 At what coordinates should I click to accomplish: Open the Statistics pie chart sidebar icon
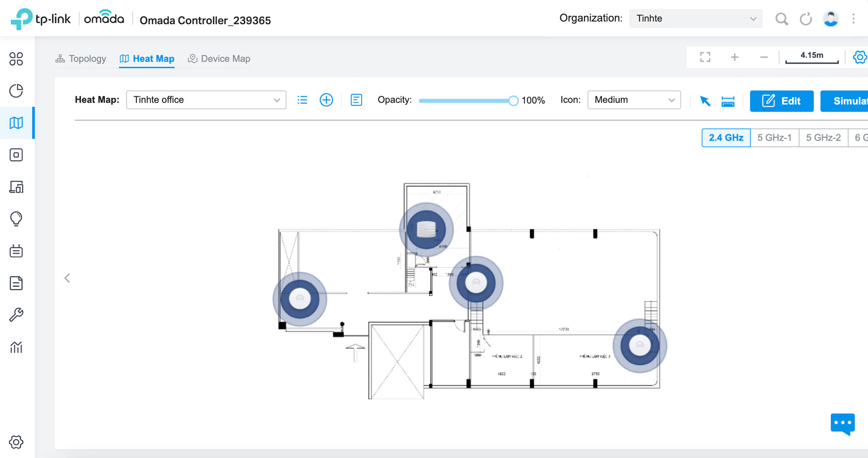pos(16,91)
